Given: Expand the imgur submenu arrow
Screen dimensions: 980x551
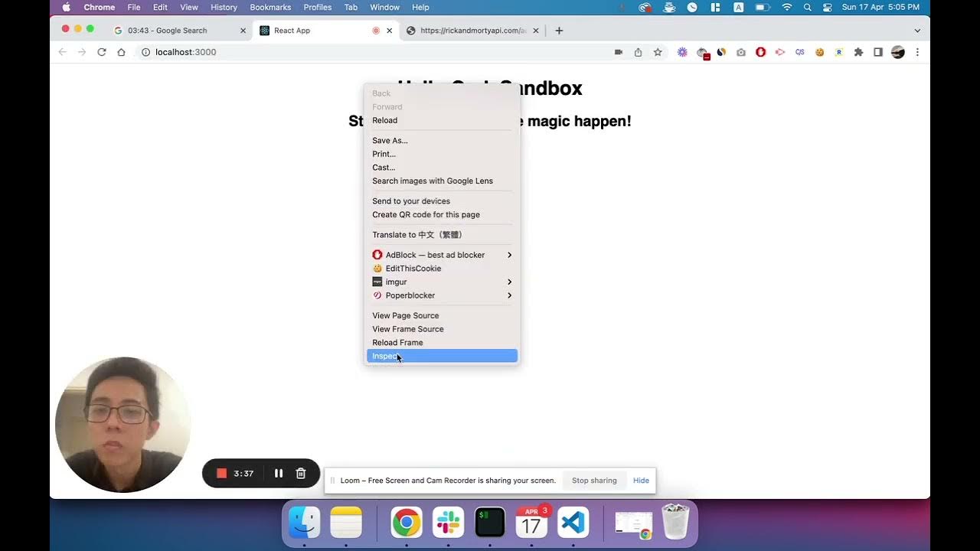Looking at the screenshot, I should pos(509,282).
